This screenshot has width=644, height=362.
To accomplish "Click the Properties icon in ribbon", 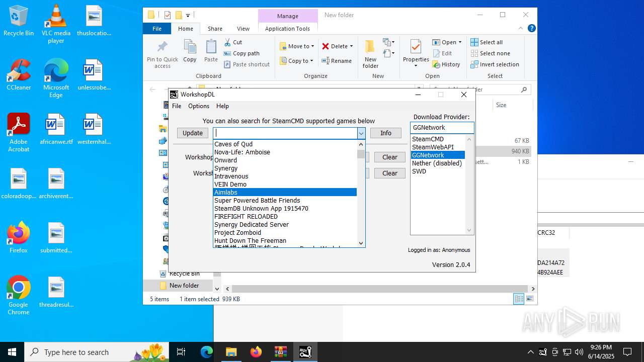I will click(416, 47).
